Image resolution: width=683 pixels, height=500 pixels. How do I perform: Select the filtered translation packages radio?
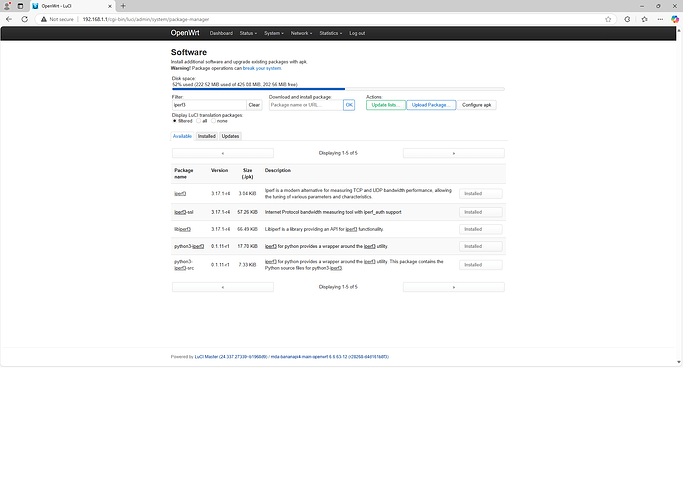click(x=175, y=121)
